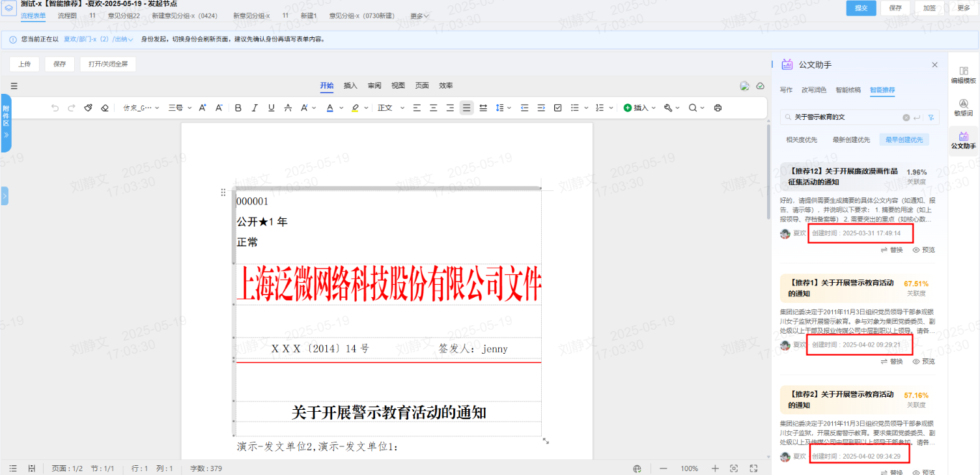Select 相关度优先 sort option
The width and height of the screenshot is (980, 475).
click(802, 139)
